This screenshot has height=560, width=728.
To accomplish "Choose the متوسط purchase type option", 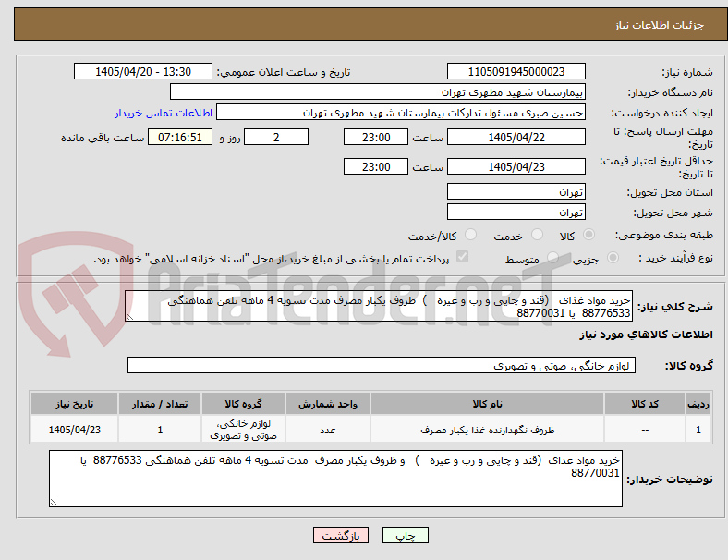I will coord(552,258).
